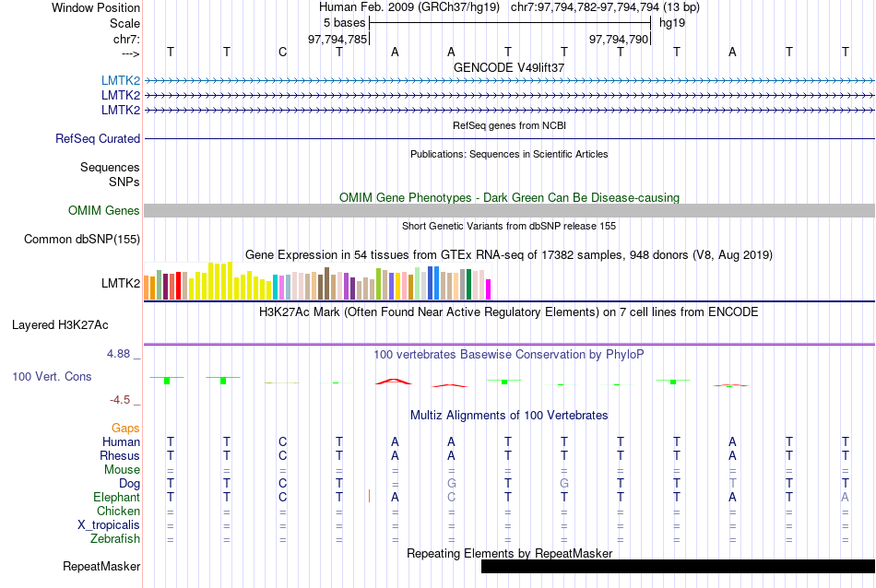The image size is (876, 588).
Task: Select the X_tropicalis species label
Action: [109, 525]
